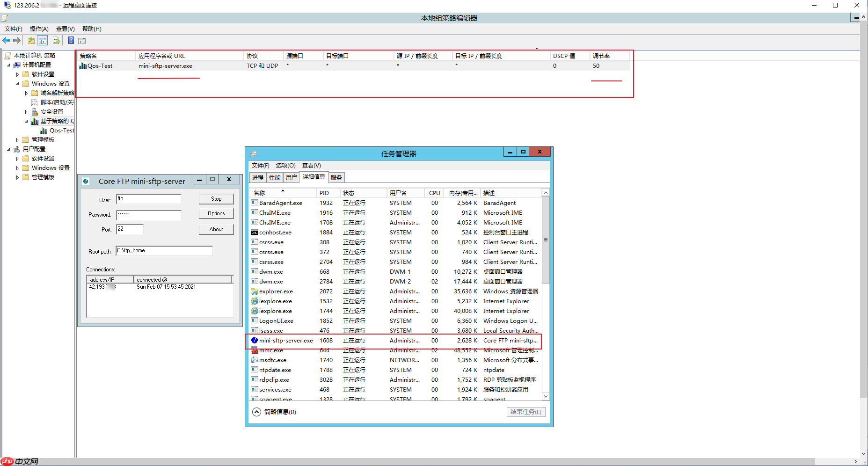
Task: Click the back navigation arrow in the policy editor toolbar
Action: [x=6, y=41]
